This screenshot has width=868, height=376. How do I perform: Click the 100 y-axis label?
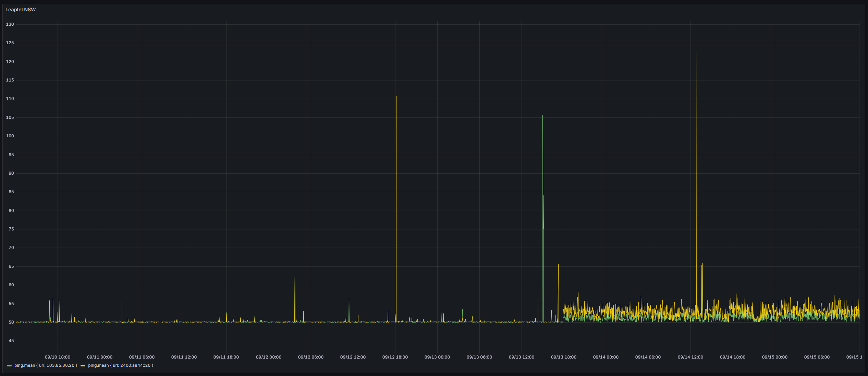[10, 136]
